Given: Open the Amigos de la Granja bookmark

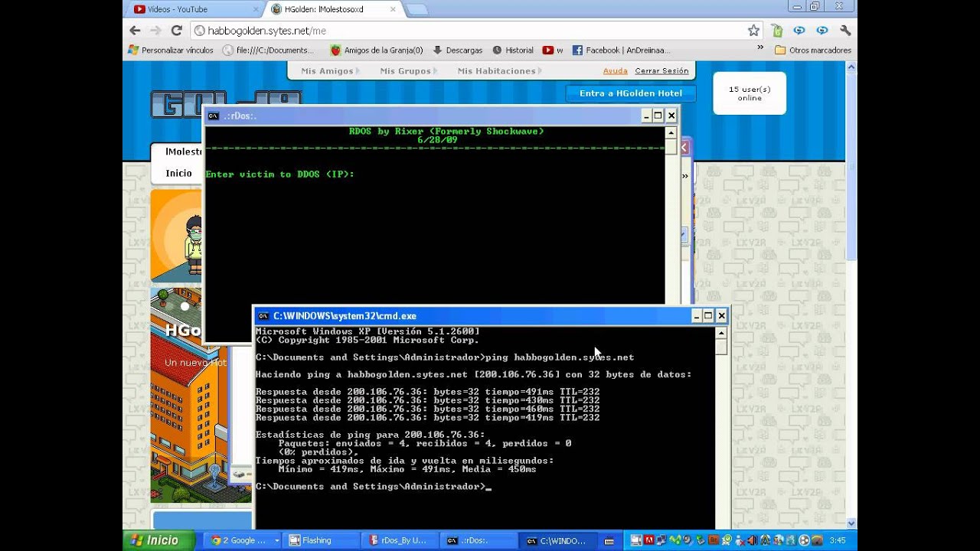Looking at the screenshot, I should (x=377, y=51).
